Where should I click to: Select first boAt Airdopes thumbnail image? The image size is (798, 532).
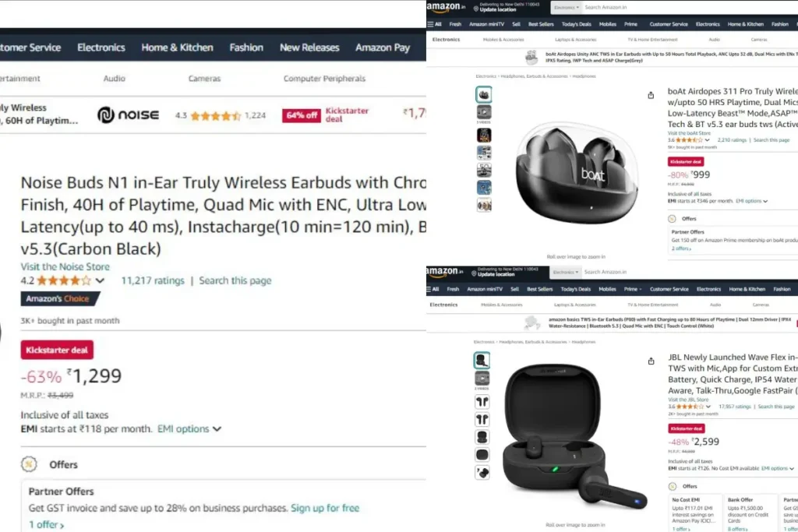click(x=483, y=94)
